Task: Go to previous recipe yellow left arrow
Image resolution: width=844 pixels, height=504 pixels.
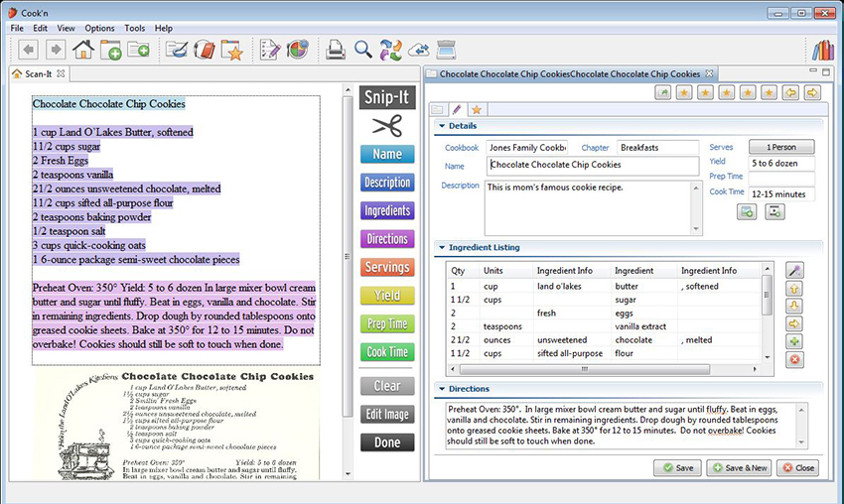Action: (790, 92)
